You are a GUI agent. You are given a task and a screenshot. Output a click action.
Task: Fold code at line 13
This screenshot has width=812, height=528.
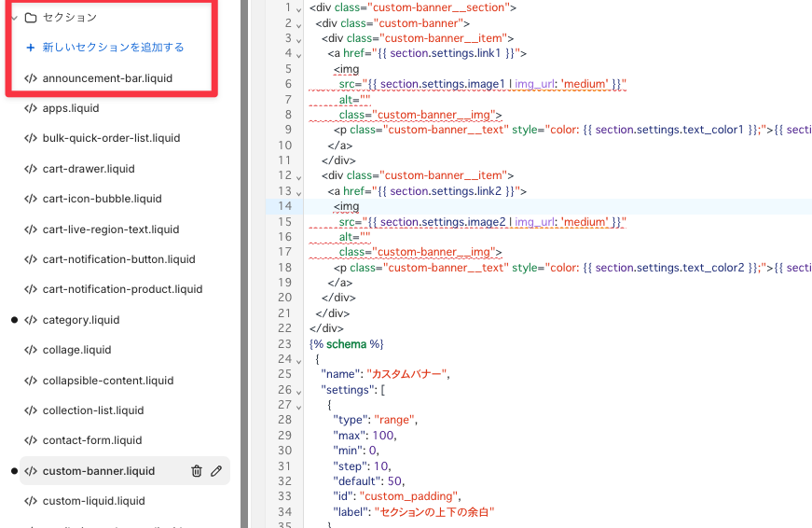(299, 193)
